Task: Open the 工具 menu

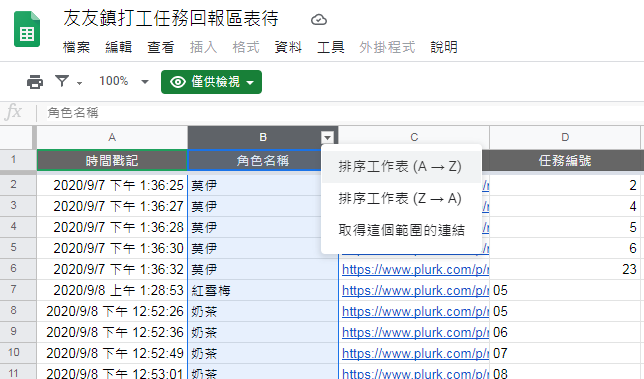Action: click(x=330, y=47)
